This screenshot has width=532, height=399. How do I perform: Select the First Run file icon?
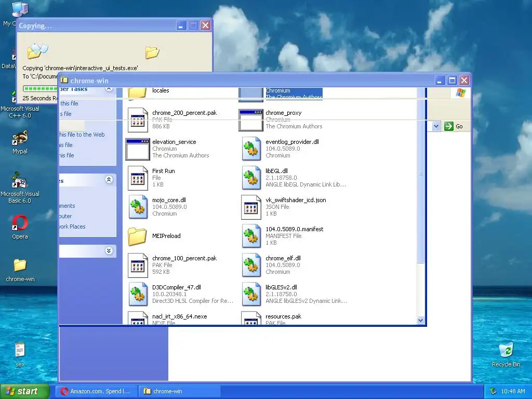coord(138,178)
